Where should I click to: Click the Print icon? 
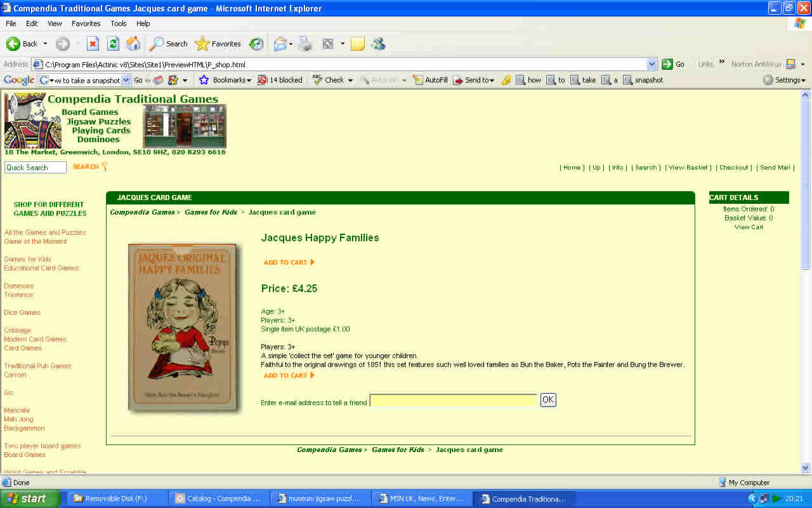pos(305,44)
